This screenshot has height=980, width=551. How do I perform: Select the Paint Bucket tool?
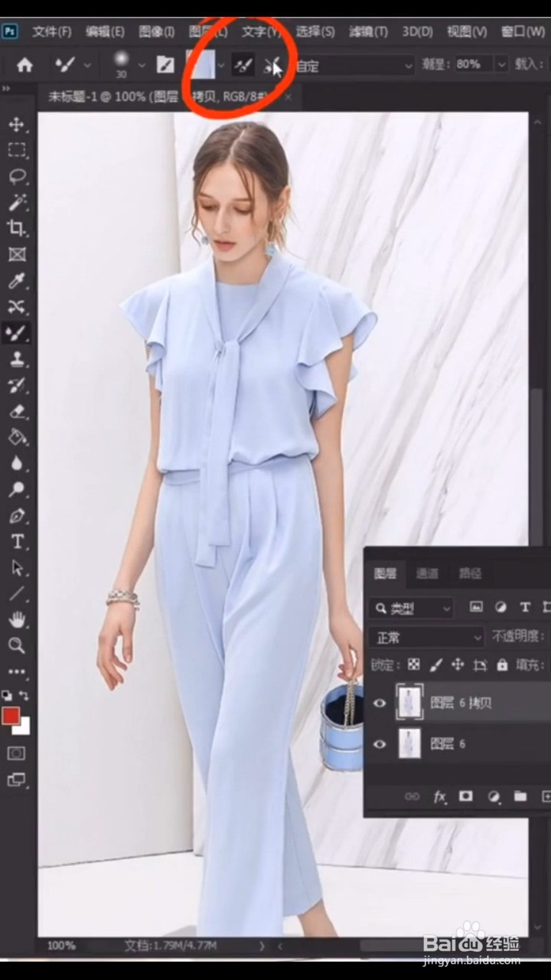[16, 437]
